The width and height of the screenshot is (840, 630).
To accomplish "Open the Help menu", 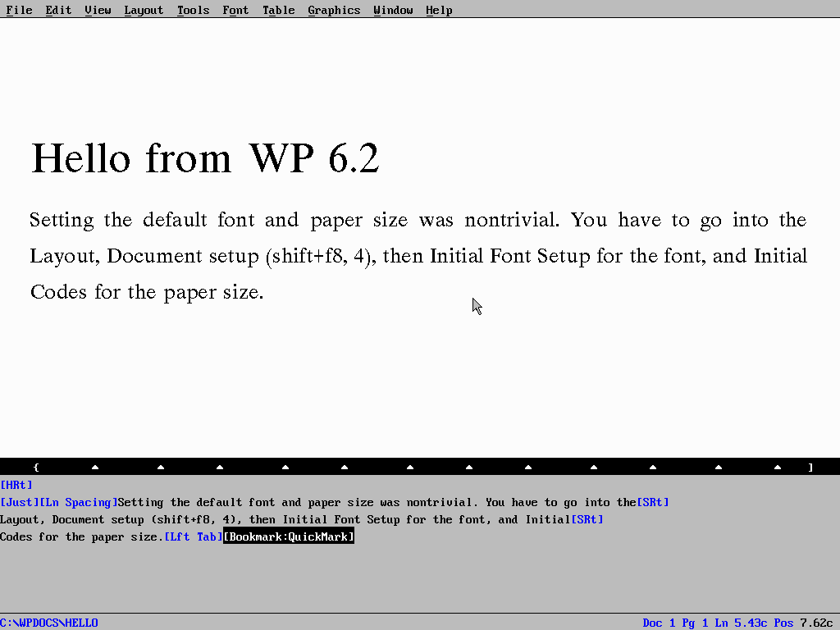I will tap(439, 10).
